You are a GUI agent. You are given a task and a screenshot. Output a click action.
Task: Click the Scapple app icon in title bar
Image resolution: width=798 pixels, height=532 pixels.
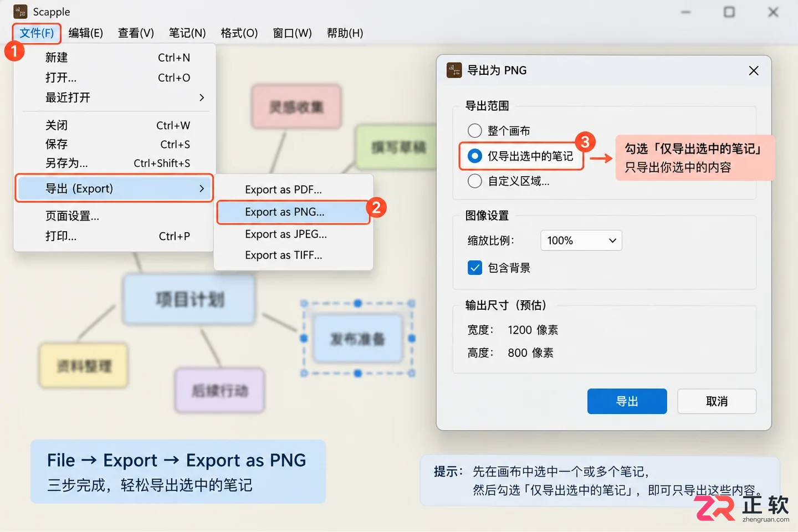20,12
